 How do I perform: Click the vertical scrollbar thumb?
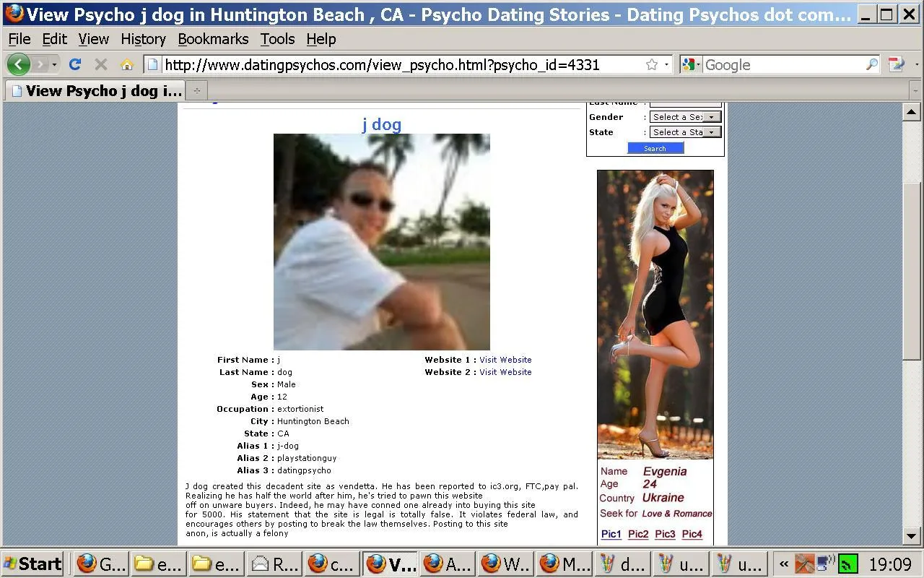point(911,270)
